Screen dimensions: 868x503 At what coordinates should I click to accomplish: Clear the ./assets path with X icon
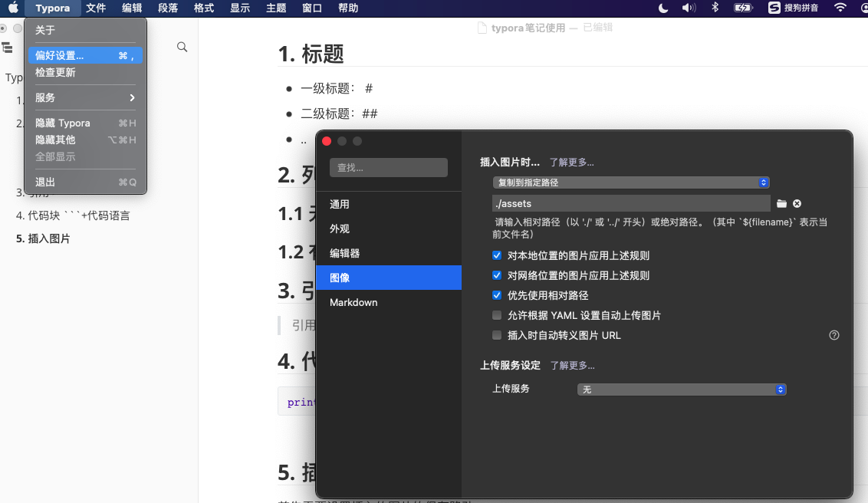[x=797, y=204]
